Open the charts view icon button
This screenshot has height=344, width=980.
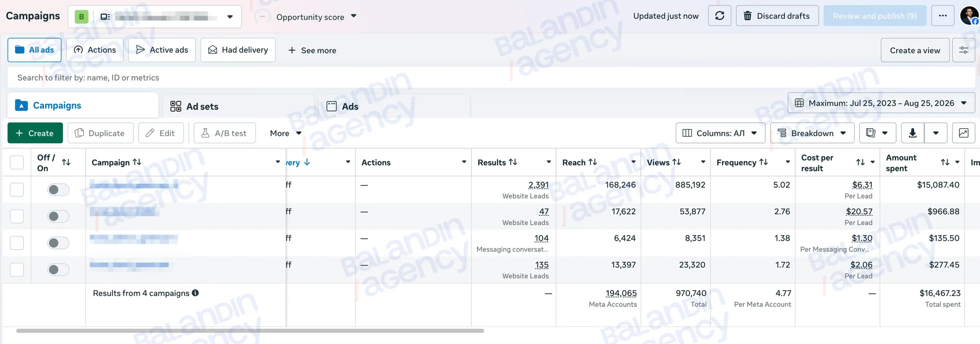click(x=963, y=133)
